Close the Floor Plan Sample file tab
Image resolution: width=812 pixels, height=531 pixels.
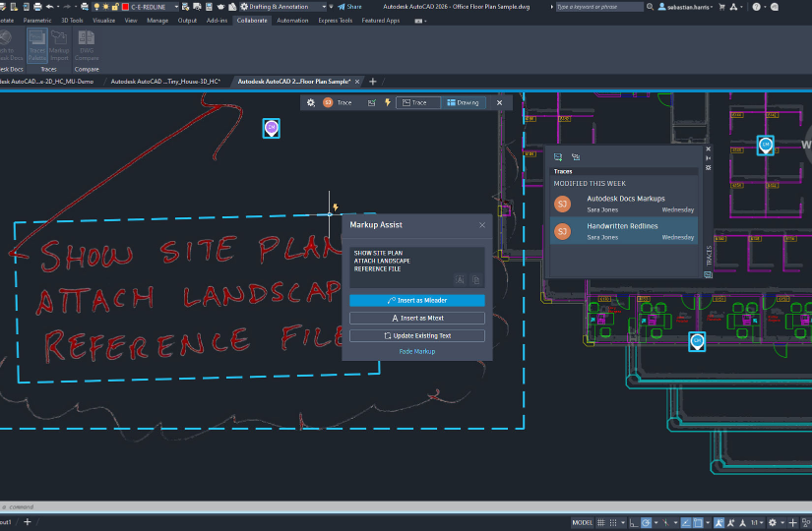tap(357, 82)
